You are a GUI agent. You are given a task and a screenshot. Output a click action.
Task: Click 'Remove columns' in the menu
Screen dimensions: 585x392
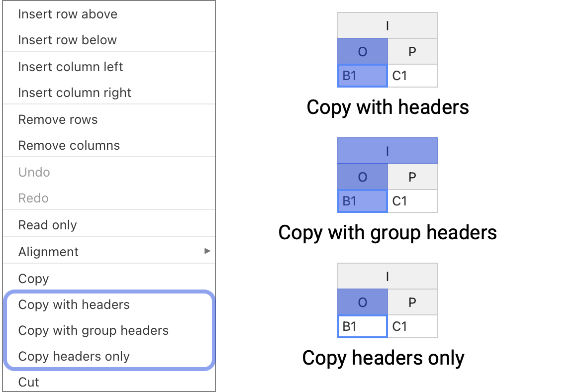(x=69, y=145)
